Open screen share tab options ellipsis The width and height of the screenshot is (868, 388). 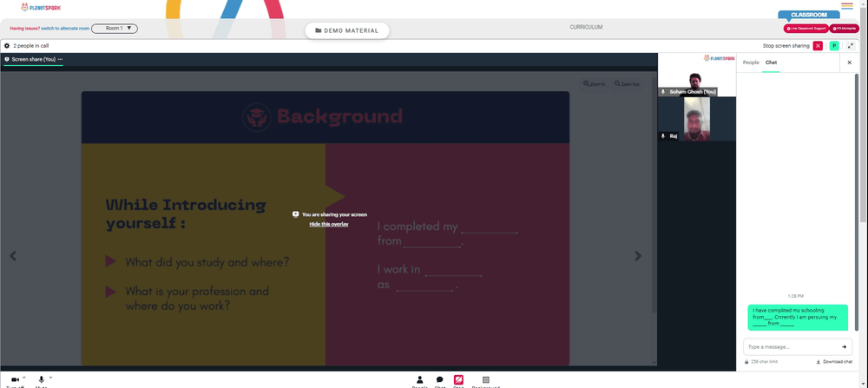pos(60,59)
